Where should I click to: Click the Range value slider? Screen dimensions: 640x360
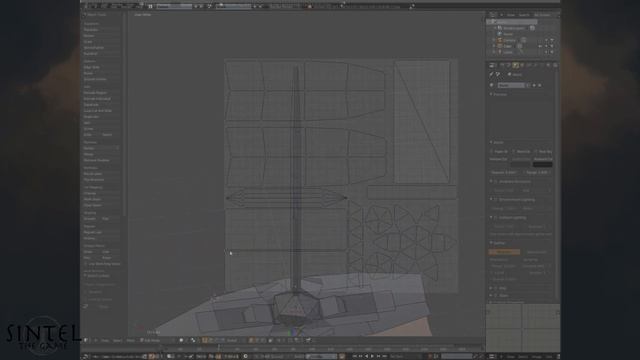(537, 173)
